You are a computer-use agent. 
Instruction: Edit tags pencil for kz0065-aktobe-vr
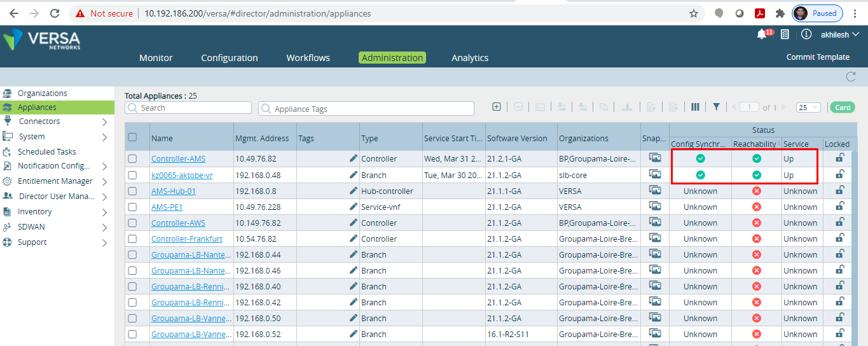pos(354,175)
